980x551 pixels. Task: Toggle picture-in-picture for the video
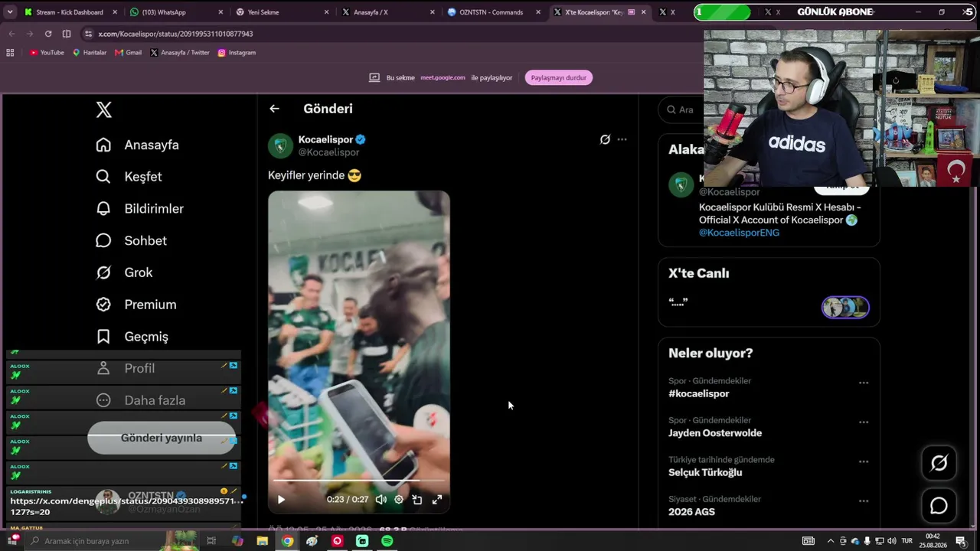417,500
